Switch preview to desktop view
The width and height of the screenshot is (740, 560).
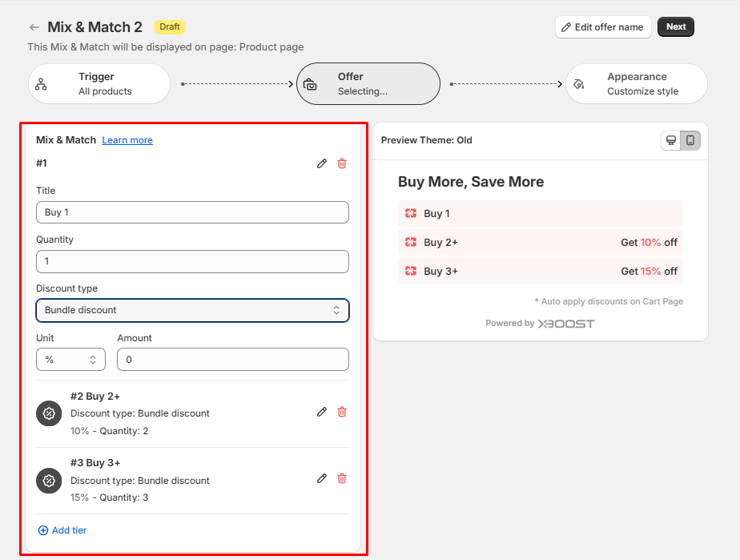click(x=671, y=140)
